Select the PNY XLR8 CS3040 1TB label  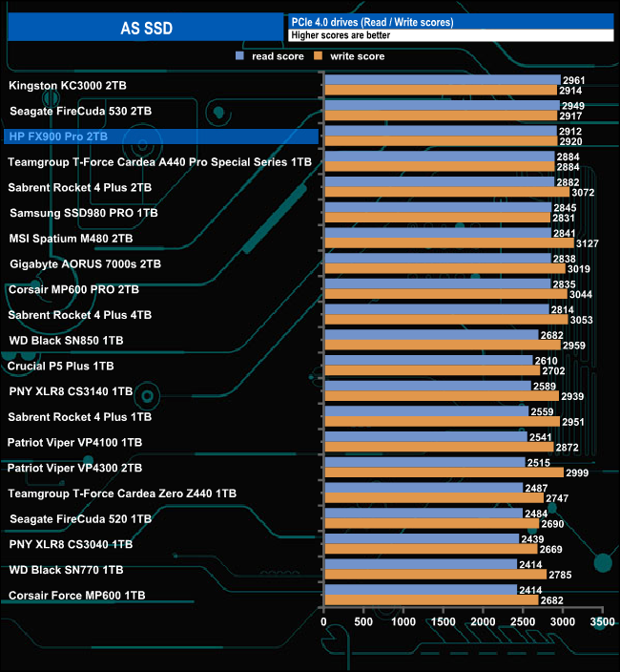pyautogui.click(x=72, y=544)
